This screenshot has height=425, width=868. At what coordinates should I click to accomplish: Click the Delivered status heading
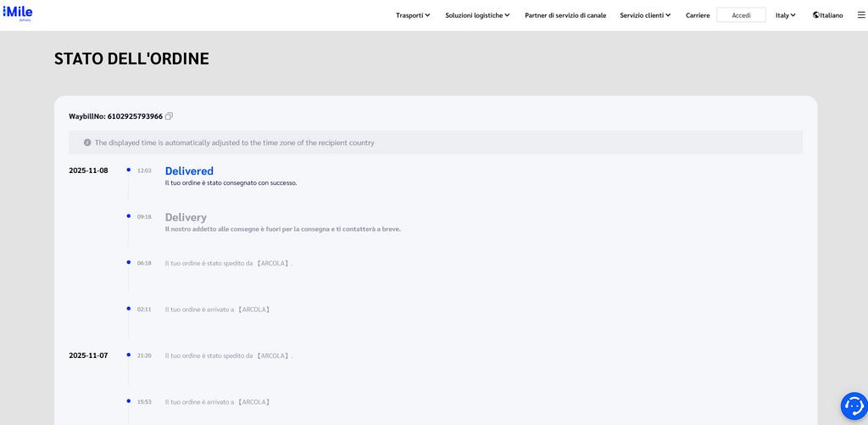pos(189,171)
